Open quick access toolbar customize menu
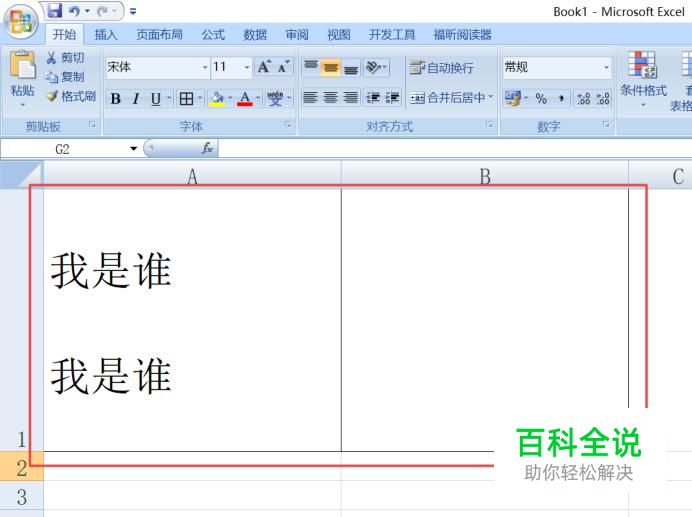Screen dimensions: 692x517 click(x=133, y=11)
